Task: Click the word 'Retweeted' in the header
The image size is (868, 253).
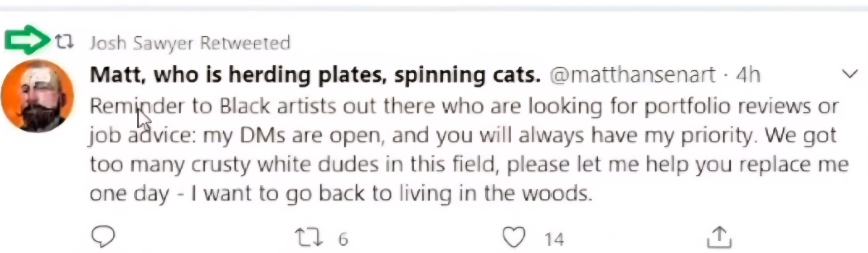Action: coord(245,43)
